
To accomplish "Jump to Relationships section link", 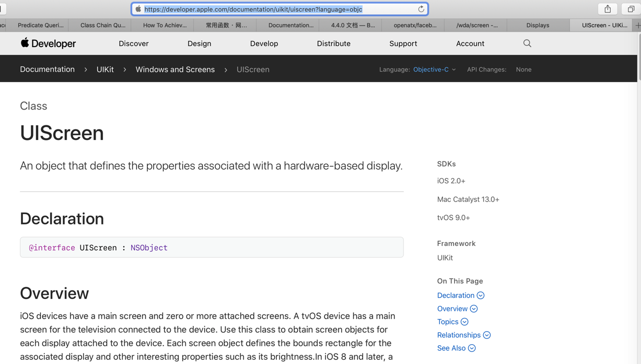I will tap(459, 335).
